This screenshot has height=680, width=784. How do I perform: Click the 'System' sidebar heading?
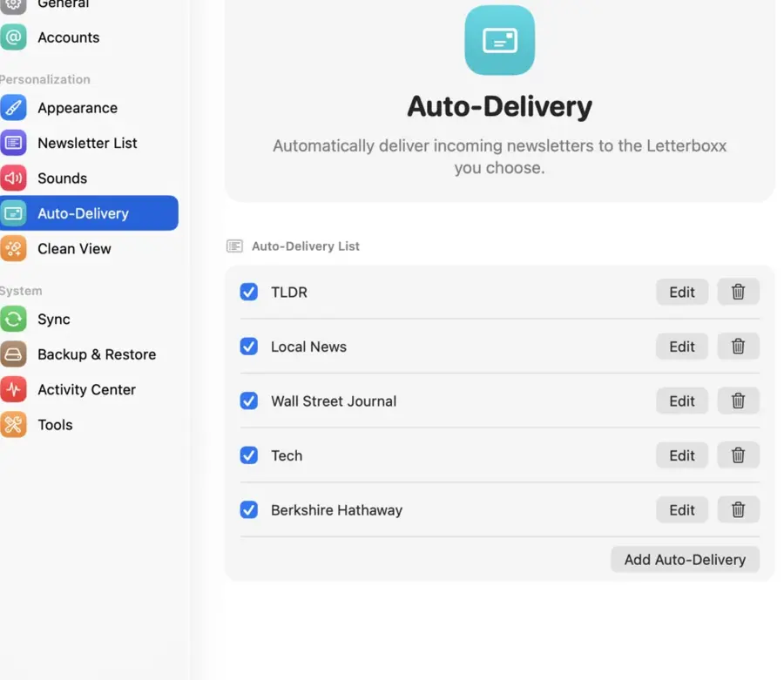[x=21, y=291]
